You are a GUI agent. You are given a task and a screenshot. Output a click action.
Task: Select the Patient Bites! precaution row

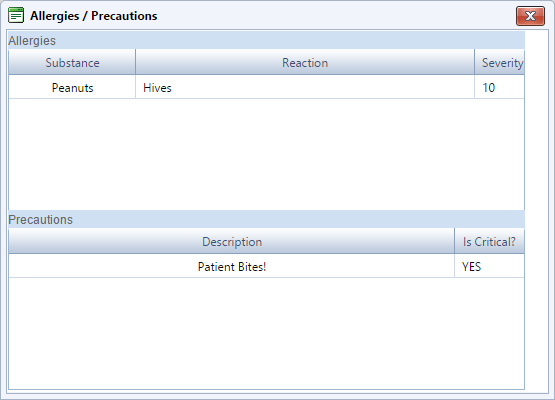pos(267,266)
